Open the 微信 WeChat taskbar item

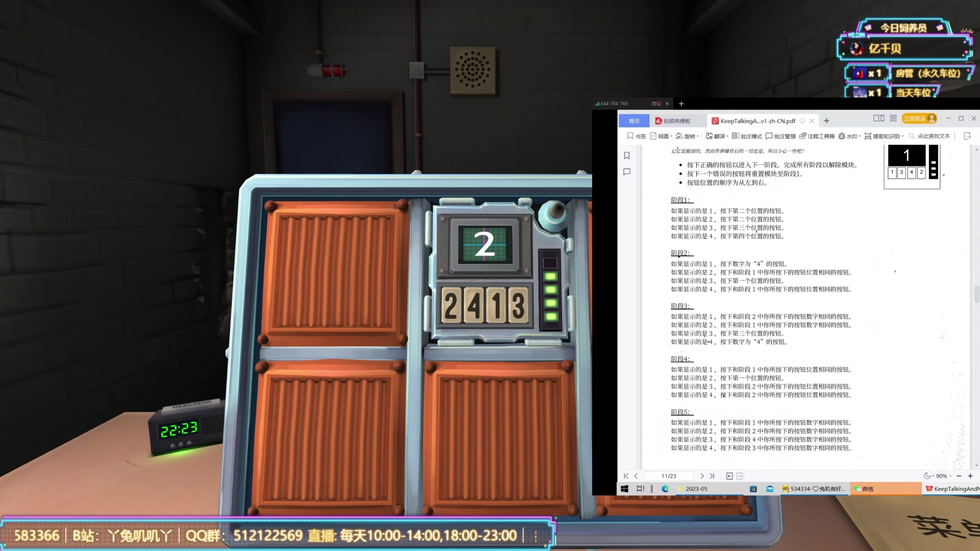click(886, 489)
